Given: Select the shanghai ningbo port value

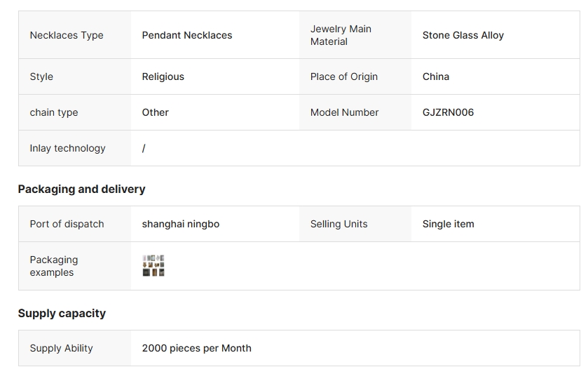Looking at the screenshot, I should tap(180, 224).
